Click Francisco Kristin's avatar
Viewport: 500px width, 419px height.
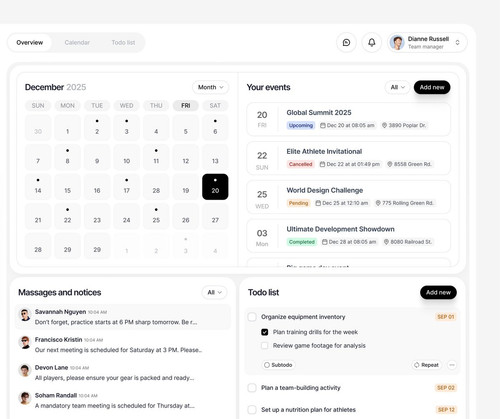pos(25,343)
